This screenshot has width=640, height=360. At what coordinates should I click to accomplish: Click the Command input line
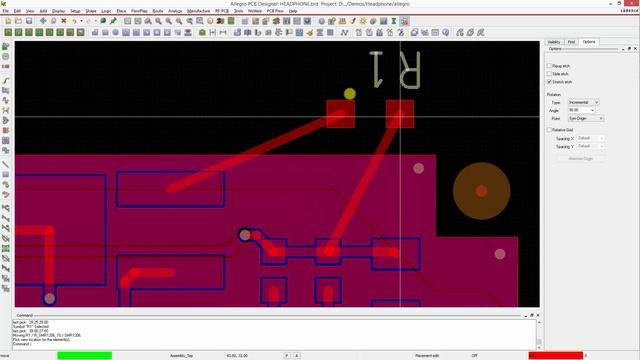point(273,344)
